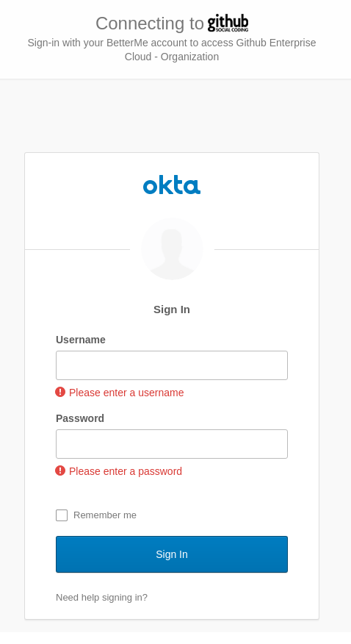Click the 'Please enter a username' error message
Screen dimensions: 351x644
click(126, 393)
